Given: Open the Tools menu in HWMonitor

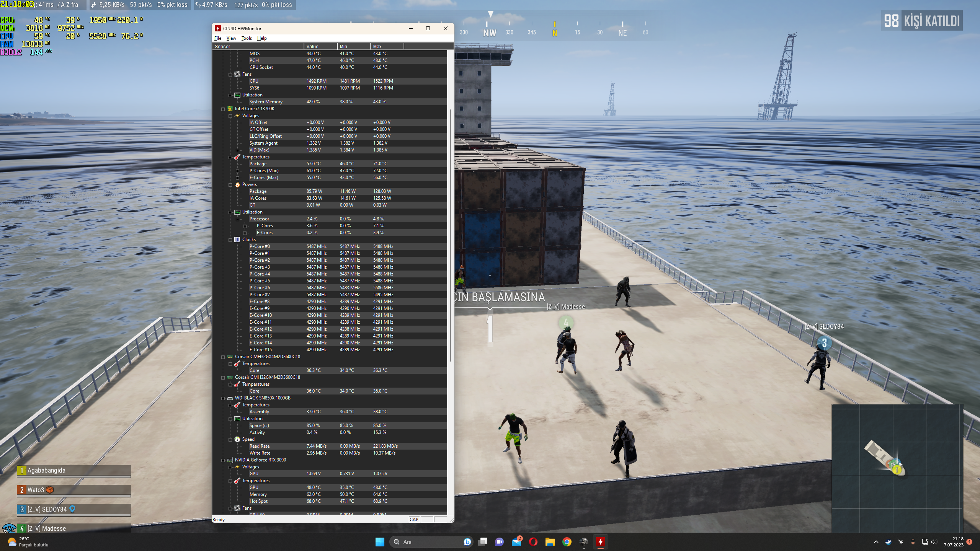Looking at the screenshot, I should [x=247, y=38].
